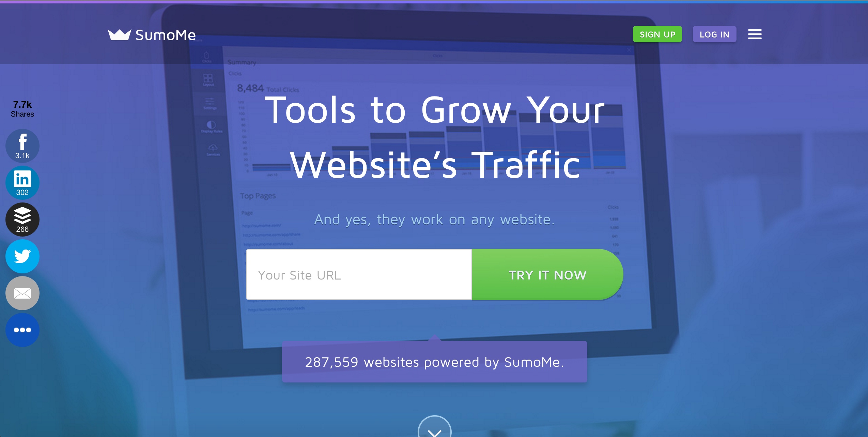Click the Twitter share icon
Screen dimensions: 868x437
22,256
